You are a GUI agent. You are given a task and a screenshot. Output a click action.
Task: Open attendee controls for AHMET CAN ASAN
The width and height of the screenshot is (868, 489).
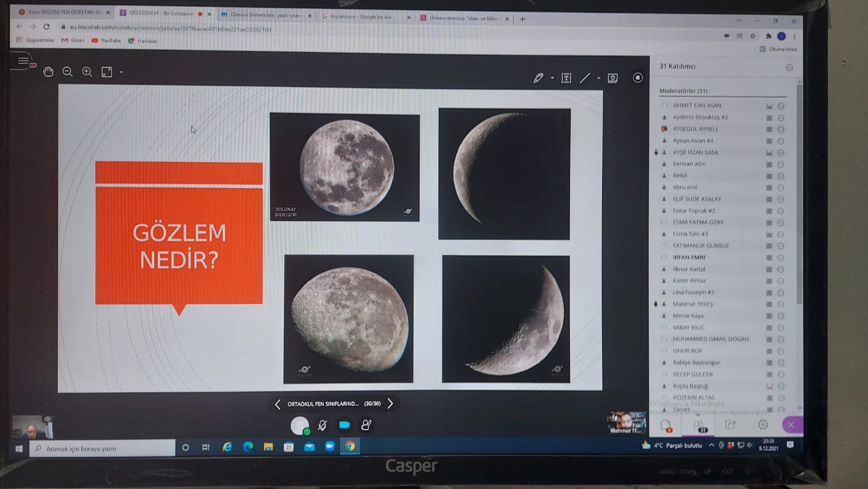click(x=781, y=106)
